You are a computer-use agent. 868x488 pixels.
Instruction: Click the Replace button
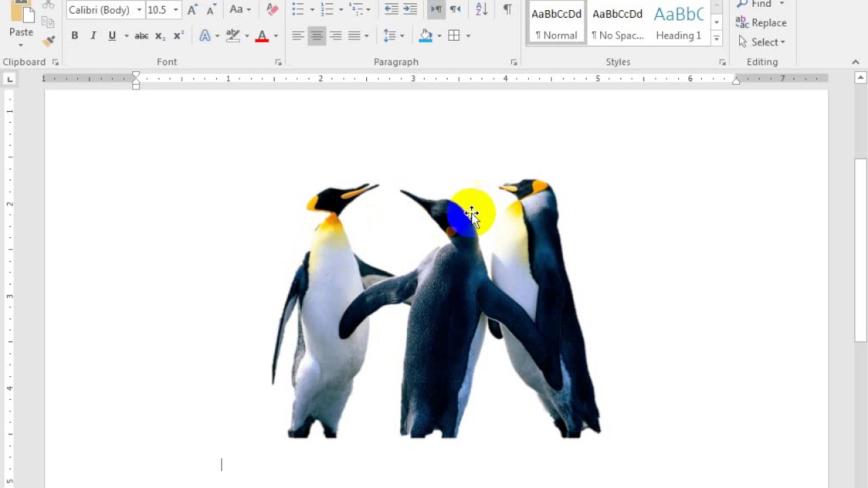click(x=761, y=23)
